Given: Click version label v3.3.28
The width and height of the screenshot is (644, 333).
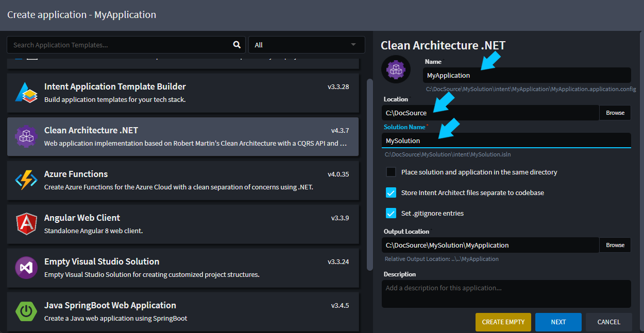Looking at the screenshot, I should click(x=338, y=87).
